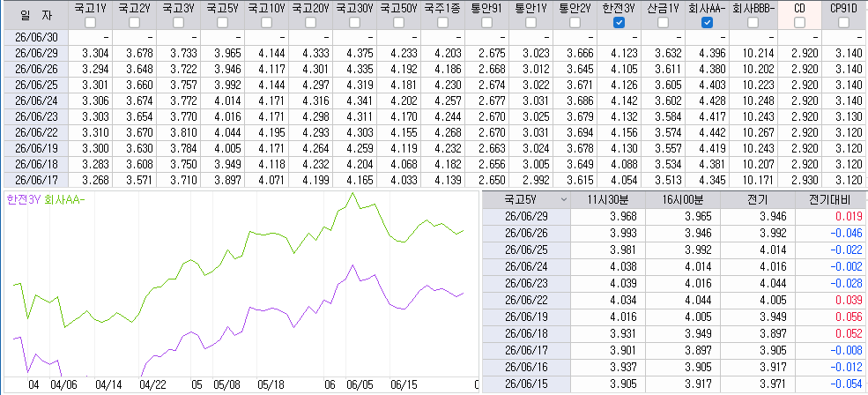Click the 06/05 chart axis label
The height and width of the screenshot is (395, 868).
360,384
